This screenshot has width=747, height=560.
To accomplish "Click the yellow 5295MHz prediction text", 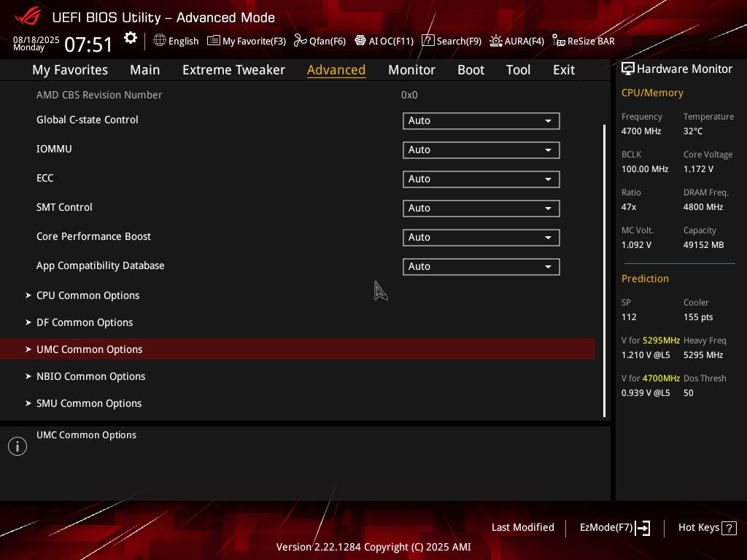I will 661,341.
